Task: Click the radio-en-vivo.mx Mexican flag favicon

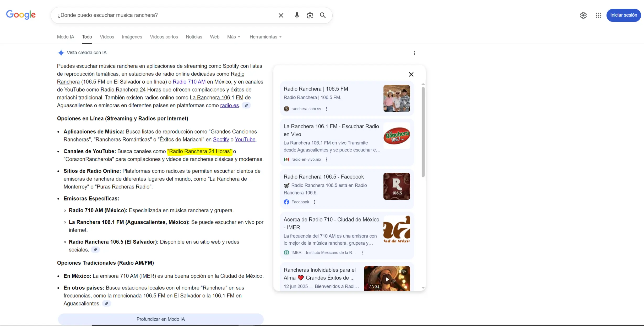Action: tap(286, 159)
